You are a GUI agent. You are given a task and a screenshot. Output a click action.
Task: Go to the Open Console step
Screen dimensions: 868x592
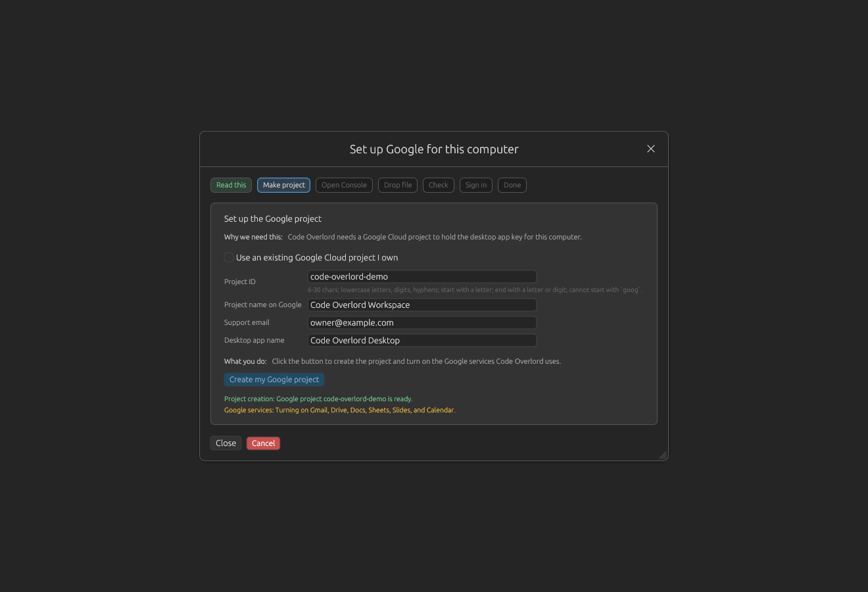344,185
